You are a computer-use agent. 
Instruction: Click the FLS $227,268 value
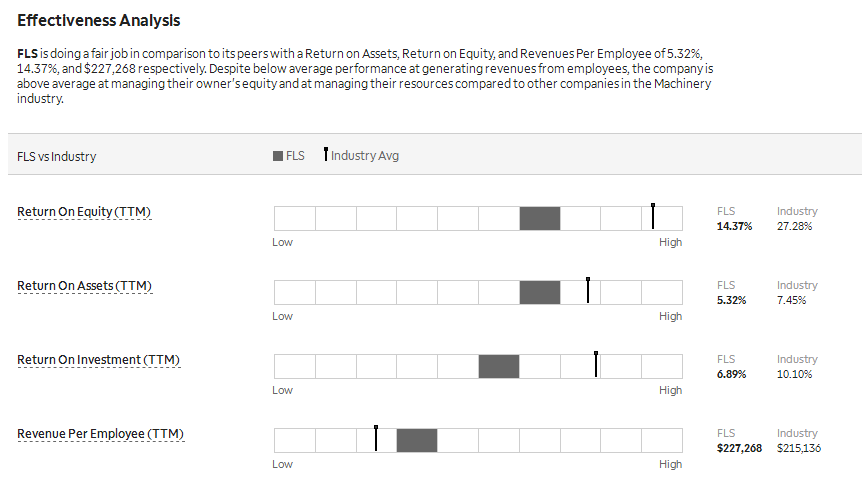point(739,448)
